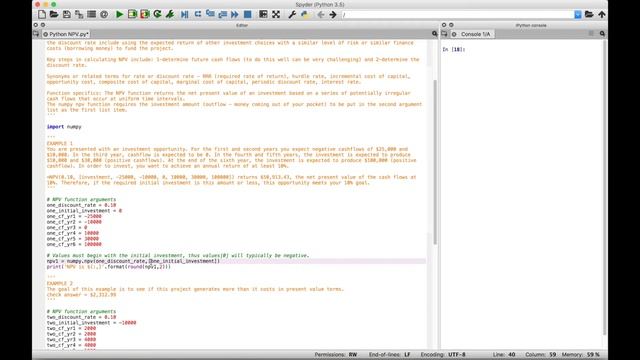
Task: Run current cell icon
Action: click(x=132, y=14)
